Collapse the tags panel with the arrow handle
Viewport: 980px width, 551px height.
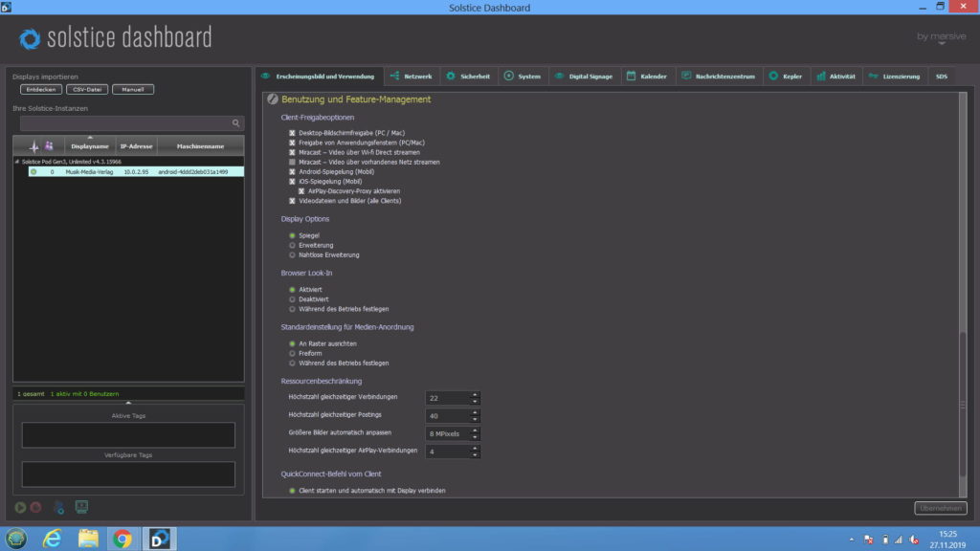(x=128, y=403)
